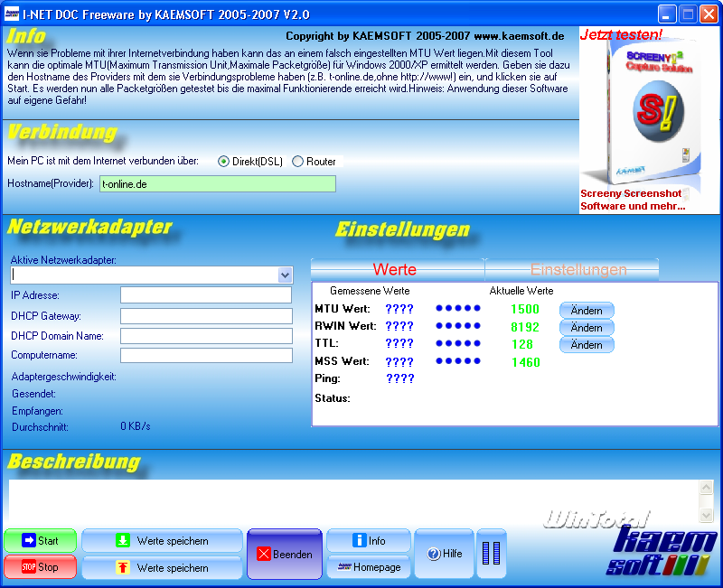Click the red Stop button
Image resolution: width=723 pixels, height=588 pixels.
tap(40, 567)
